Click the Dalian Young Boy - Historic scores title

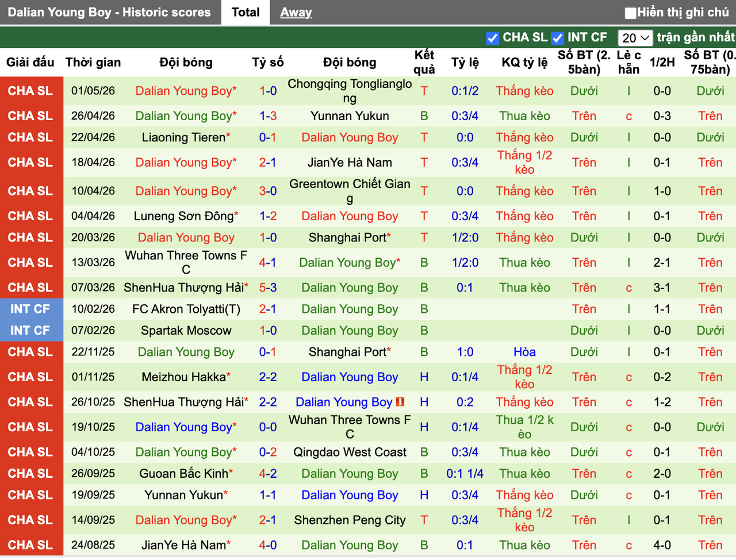click(x=109, y=12)
